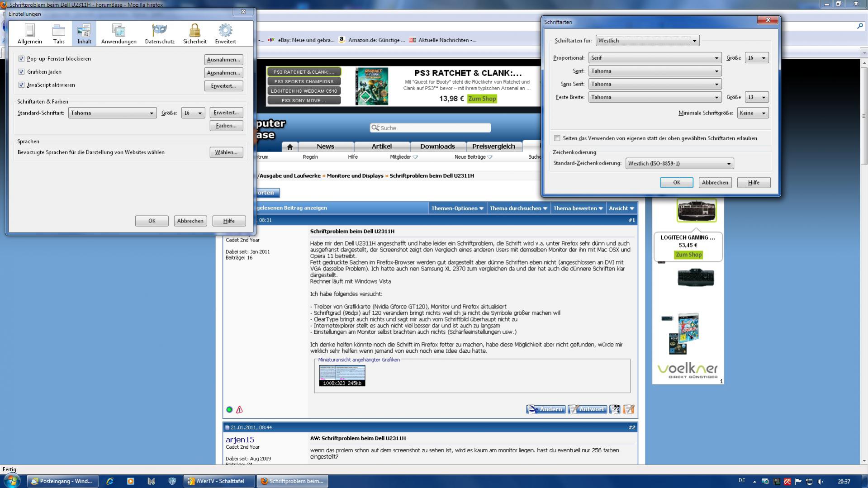
Task: Launch Windows Media Player from taskbar
Action: point(130,481)
